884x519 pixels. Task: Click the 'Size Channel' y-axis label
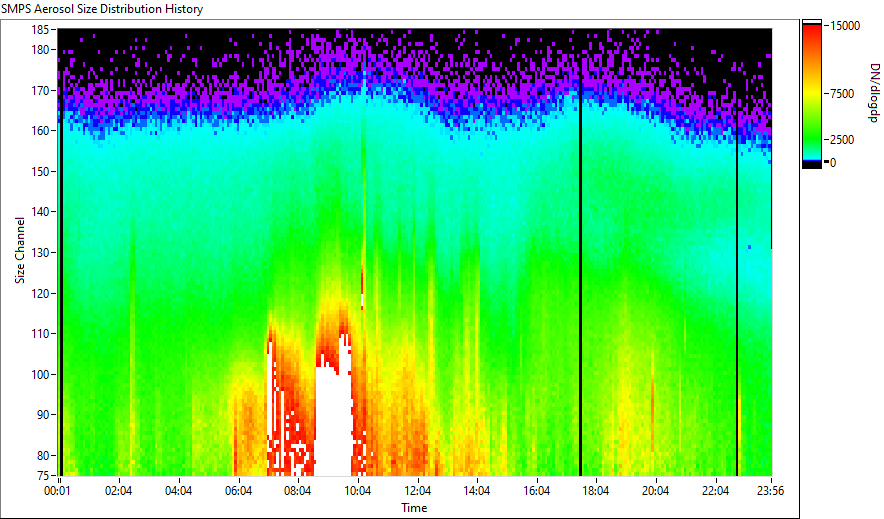pyautogui.click(x=20, y=250)
